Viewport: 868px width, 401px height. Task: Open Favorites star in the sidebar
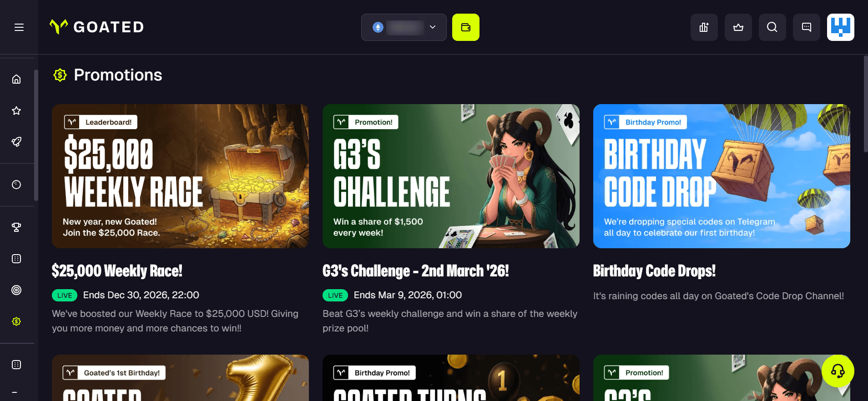coord(16,110)
